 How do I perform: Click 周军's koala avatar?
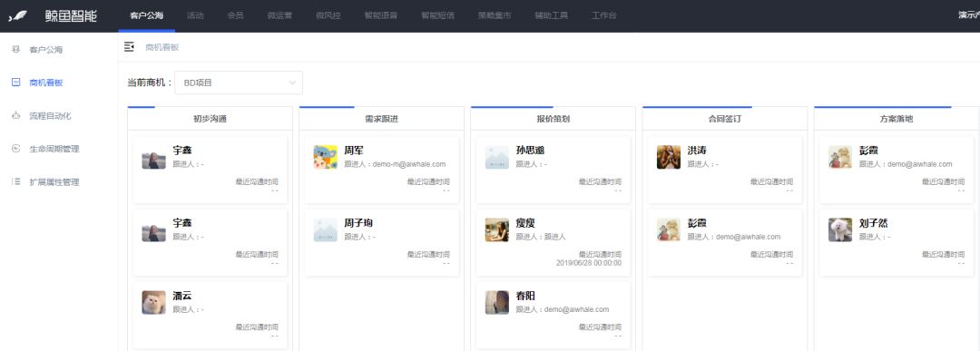point(325,157)
